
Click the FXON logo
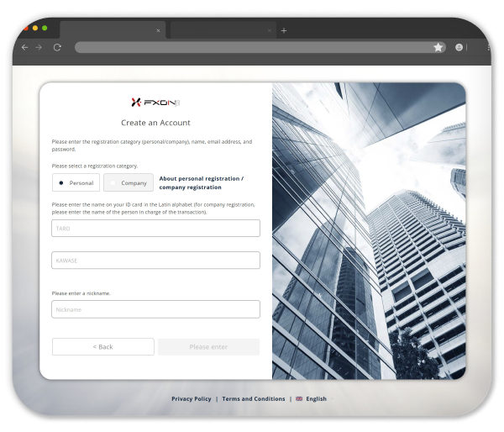(x=155, y=102)
